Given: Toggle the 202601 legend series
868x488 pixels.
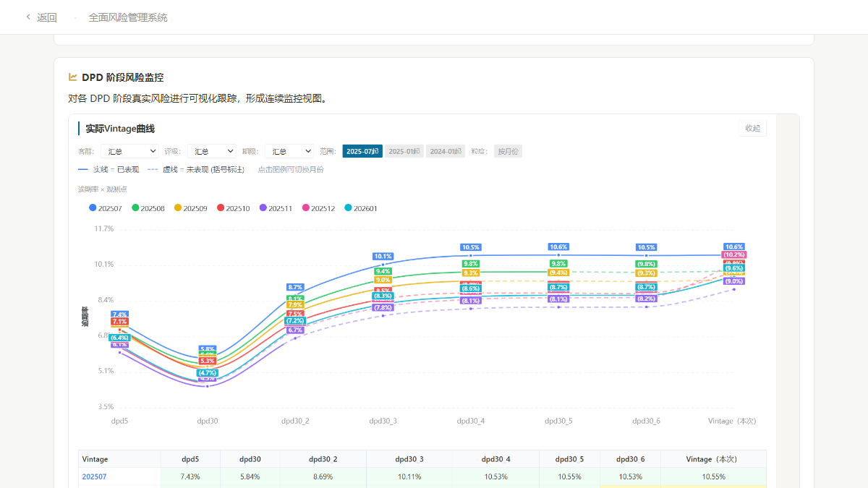Looking at the screenshot, I should (362, 208).
